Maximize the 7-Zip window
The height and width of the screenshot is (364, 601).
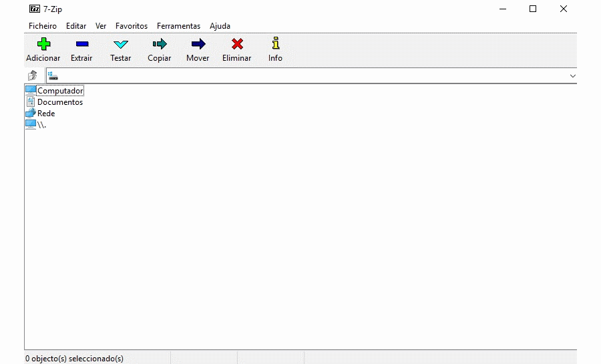click(x=533, y=9)
